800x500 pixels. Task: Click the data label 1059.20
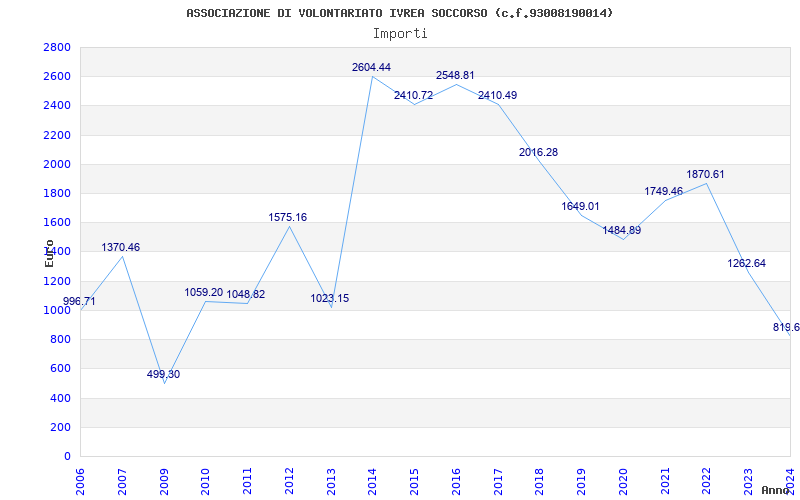tap(204, 293)
